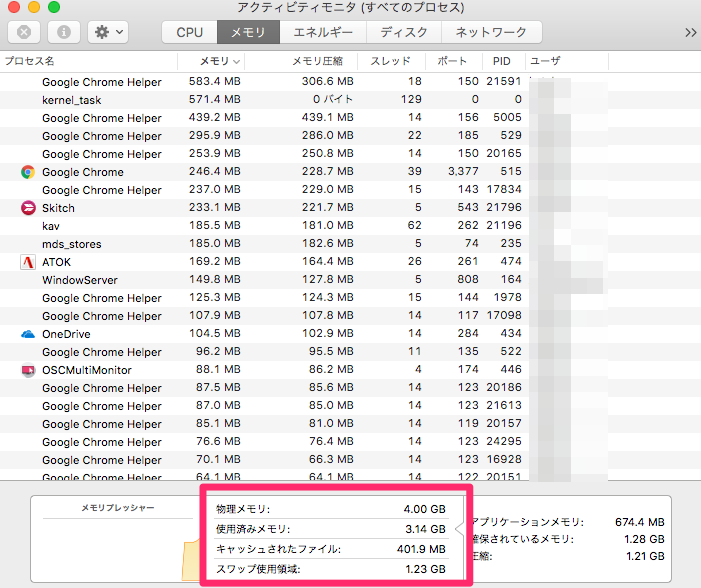Viewport: 701px width, 588px height.
Task: Select the Skitch process name
Action: coord(58,208)
